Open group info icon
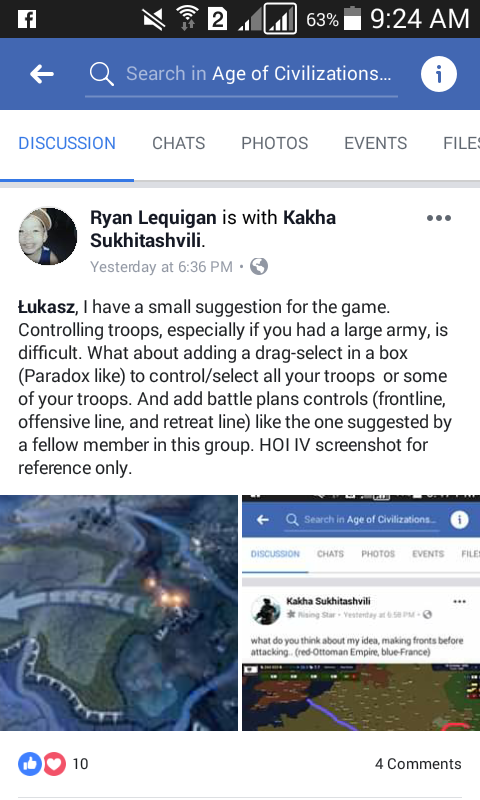 coord(439,74)
